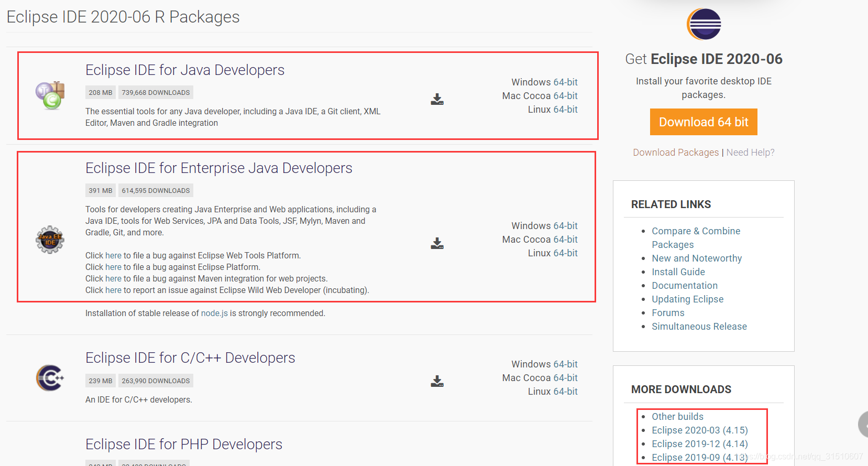This screenshot has height=466, width=868.
Task: Click the 391 MB size badge
Action: pyautogui.click(x=101, y=190)
